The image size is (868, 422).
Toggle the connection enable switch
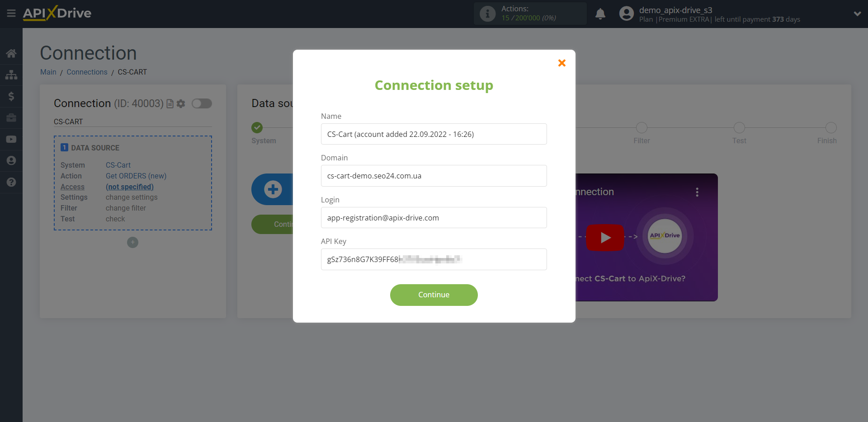(x=202, y=103)
